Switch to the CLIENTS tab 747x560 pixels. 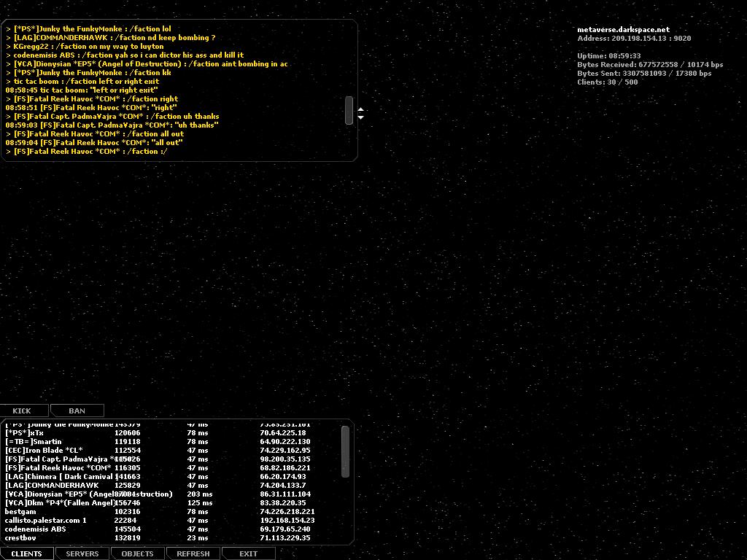26,553
